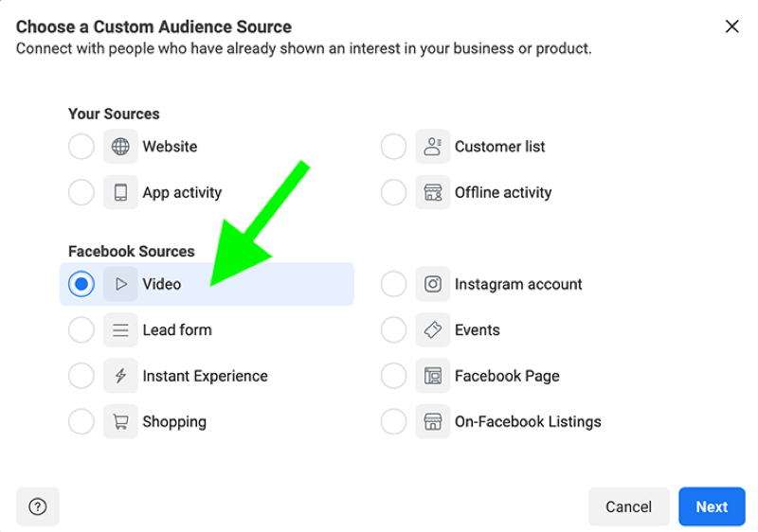Click the Website globe icon

click(x=120, y=147)
